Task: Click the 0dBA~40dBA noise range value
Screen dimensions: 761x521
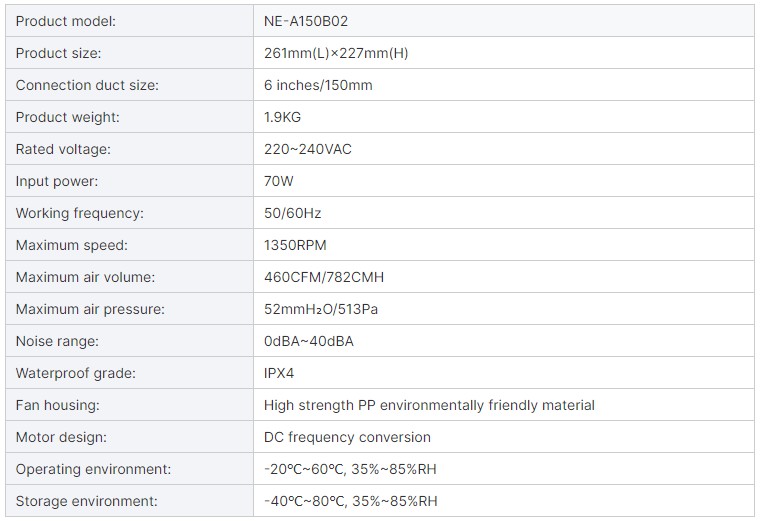Action: click(309, 341)
